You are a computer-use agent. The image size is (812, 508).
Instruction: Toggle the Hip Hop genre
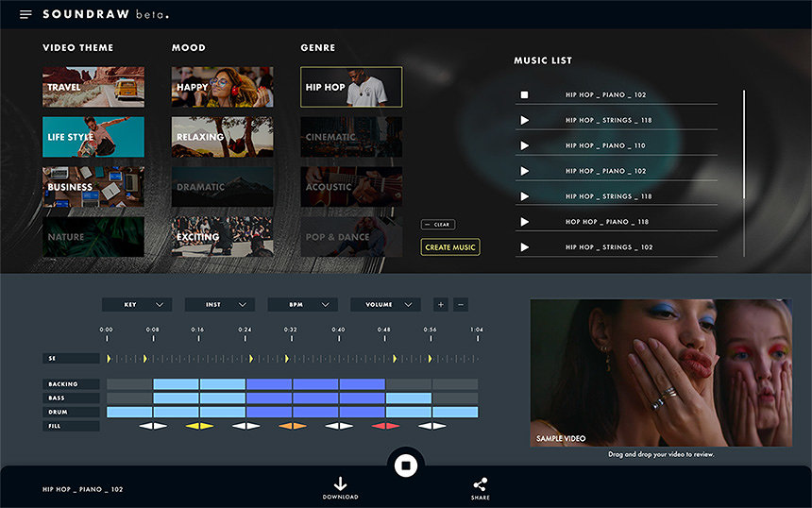pos(351,87)
